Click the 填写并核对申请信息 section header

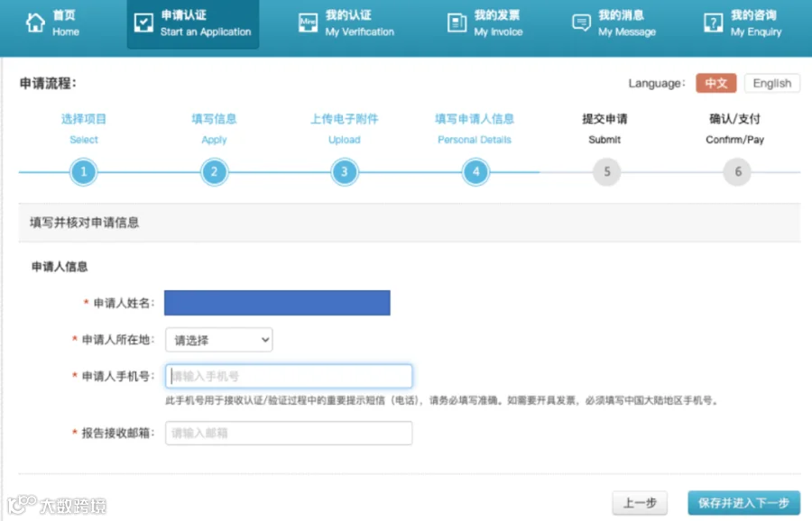pyautogui.click(x=85, y=223)
